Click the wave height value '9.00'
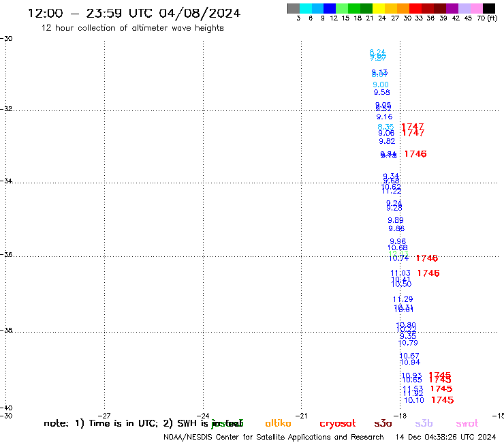Viewport: 504px width, 443px height. (381, 85)
